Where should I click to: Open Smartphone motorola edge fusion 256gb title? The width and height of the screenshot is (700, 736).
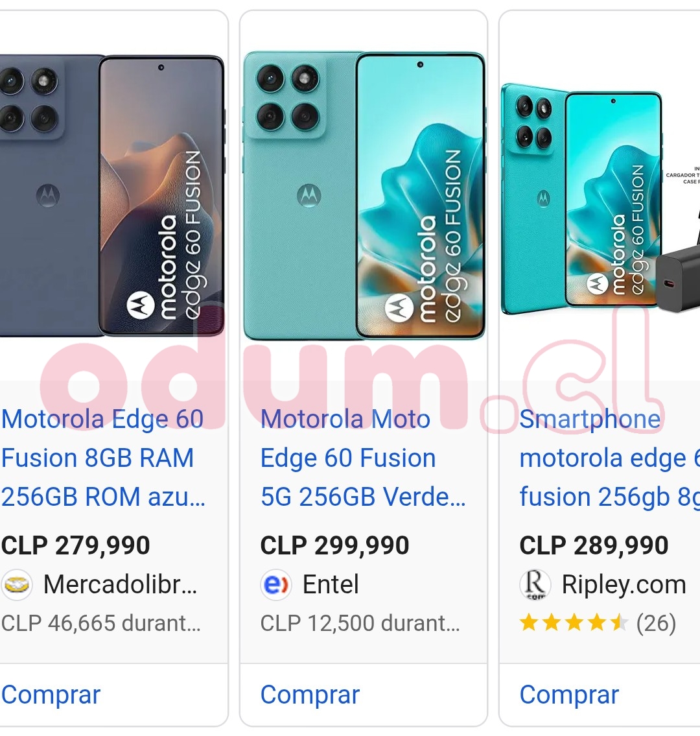[609, 458]
